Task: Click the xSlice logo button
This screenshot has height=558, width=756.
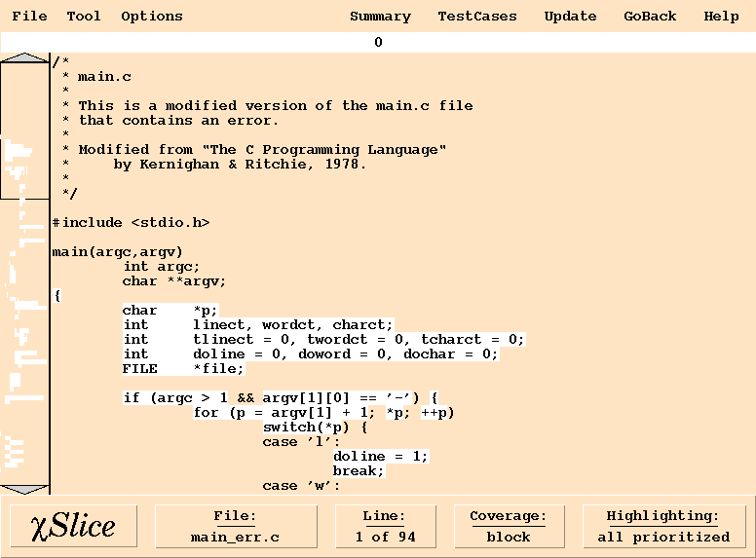Action: coord(73,526)
